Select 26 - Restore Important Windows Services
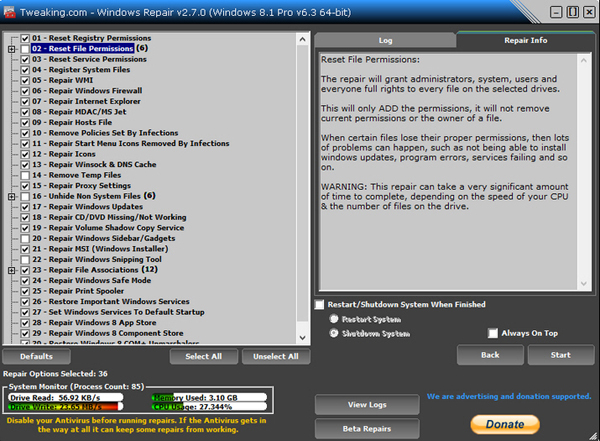The image size is (600, 441). click(111, 302)
